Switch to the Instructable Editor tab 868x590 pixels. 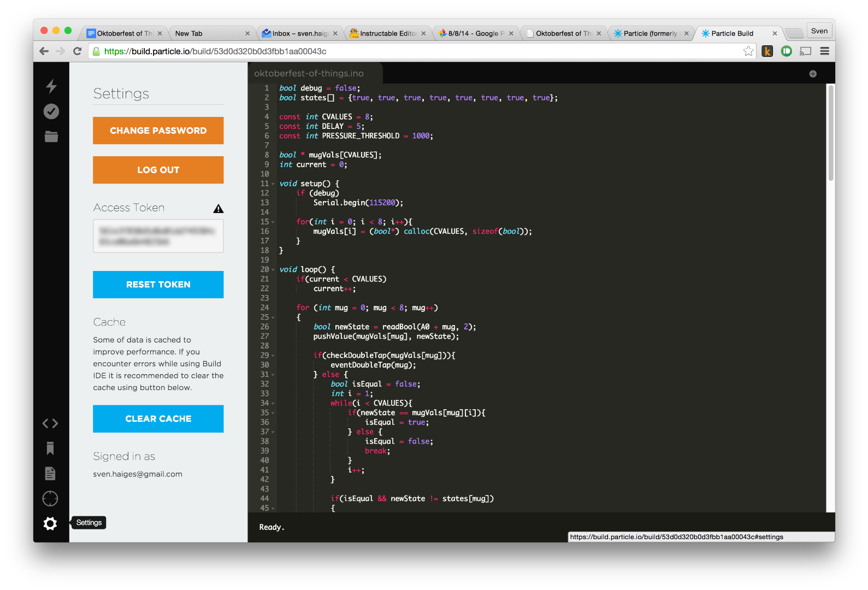coord(388,33)
